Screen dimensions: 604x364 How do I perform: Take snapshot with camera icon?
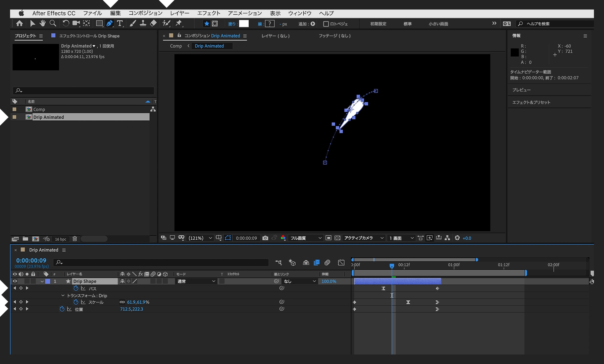pyautogui.click(x=265, y=238)
